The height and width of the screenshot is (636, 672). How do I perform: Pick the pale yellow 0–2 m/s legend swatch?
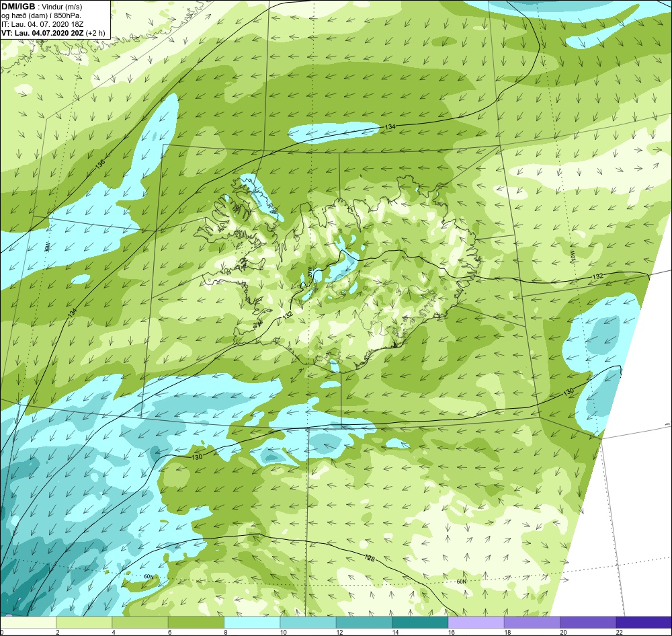28,622
